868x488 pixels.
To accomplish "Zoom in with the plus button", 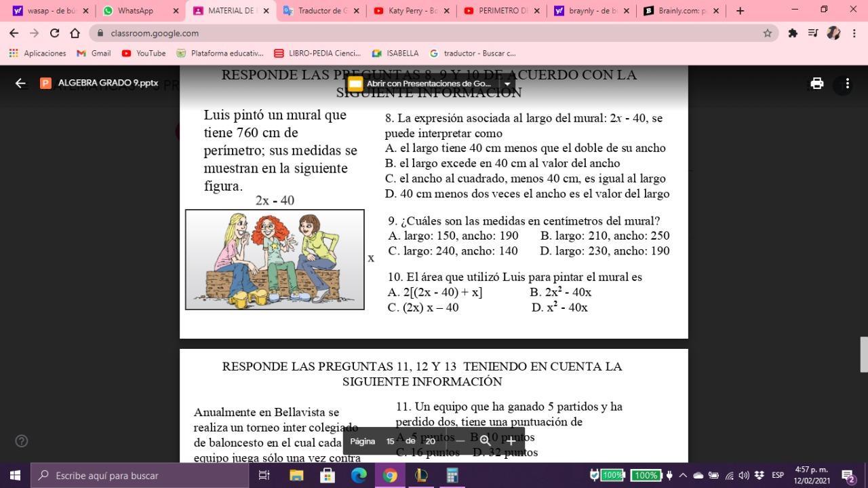I will (511, 441).
